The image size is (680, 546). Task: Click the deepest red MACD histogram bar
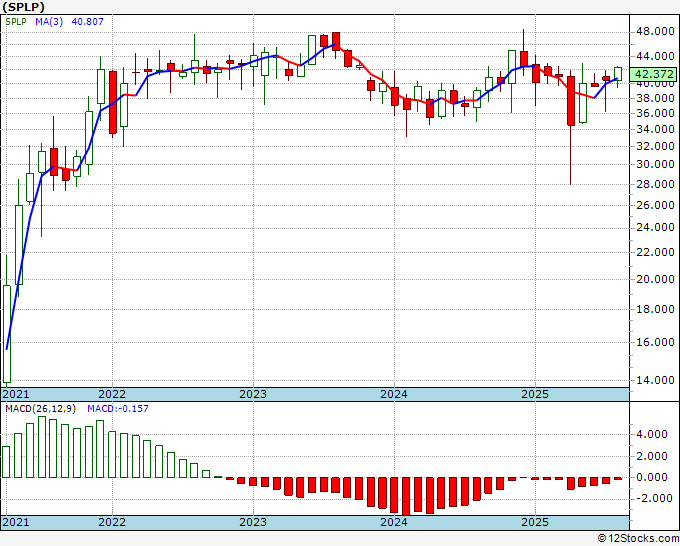click(x=406, y=496)
